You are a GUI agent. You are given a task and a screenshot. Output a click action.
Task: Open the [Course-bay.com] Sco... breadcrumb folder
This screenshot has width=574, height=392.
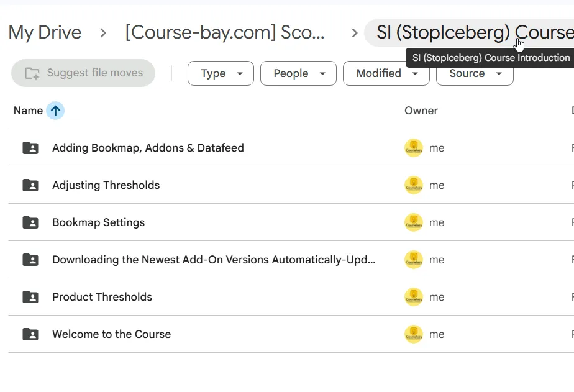pos(225,32)
